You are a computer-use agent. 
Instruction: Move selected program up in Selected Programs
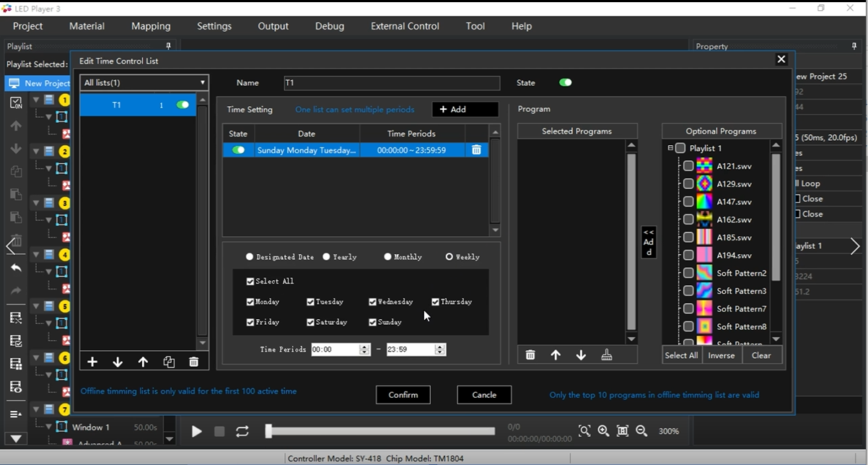556,355
